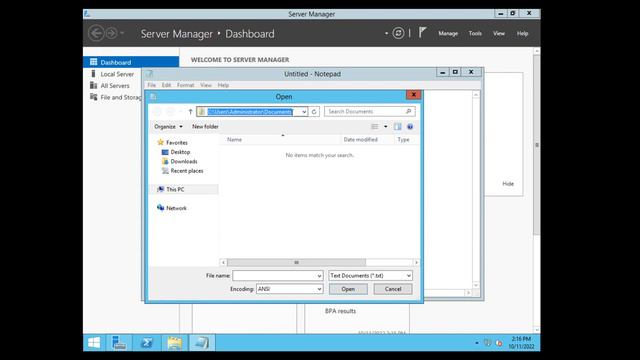Open Notepad's View menu

(x=206, y=85)
